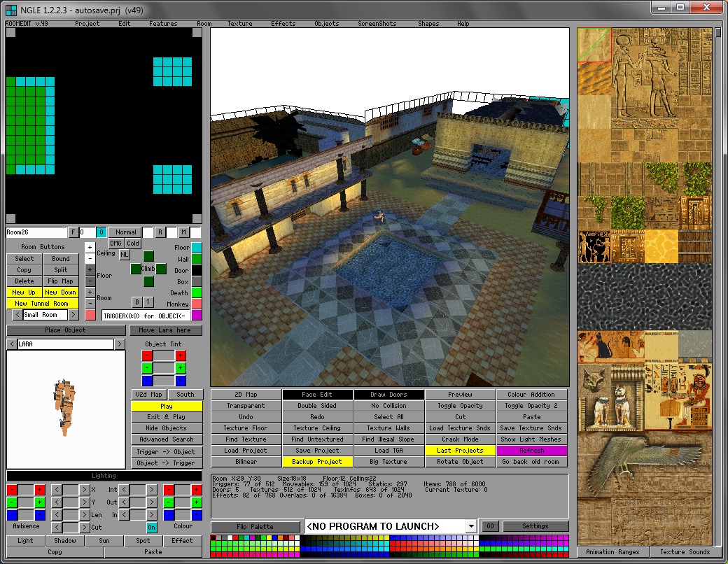Toggle Draw Doors option
The image size is (728, 564).
388,395
